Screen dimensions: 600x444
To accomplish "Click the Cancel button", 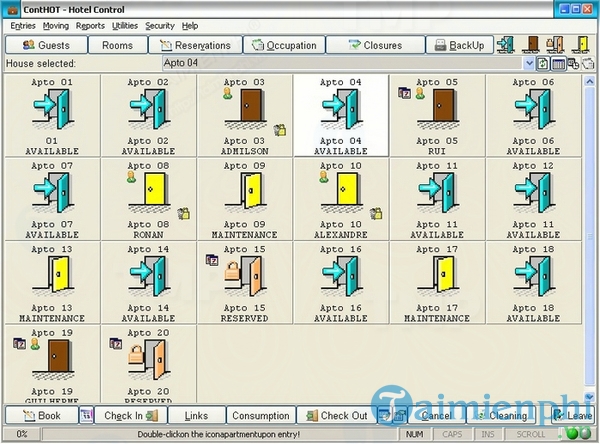I will coord(437,415).
